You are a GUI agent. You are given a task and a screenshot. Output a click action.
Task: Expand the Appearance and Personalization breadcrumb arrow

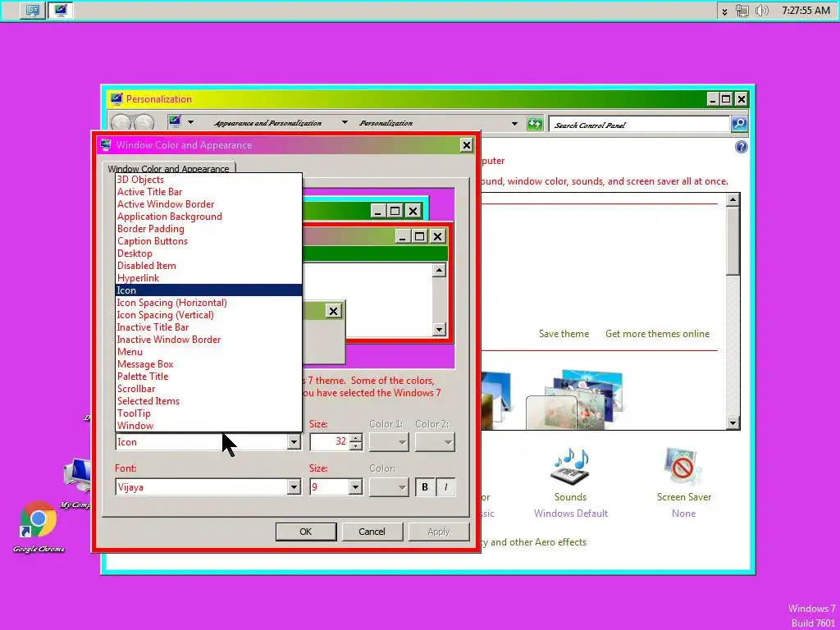pos(345,123)
